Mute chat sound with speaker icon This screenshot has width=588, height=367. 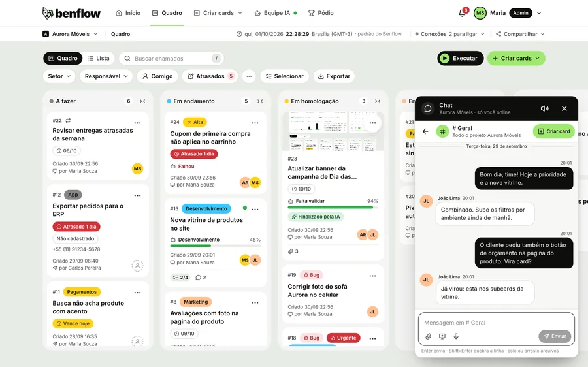[544, 108]
